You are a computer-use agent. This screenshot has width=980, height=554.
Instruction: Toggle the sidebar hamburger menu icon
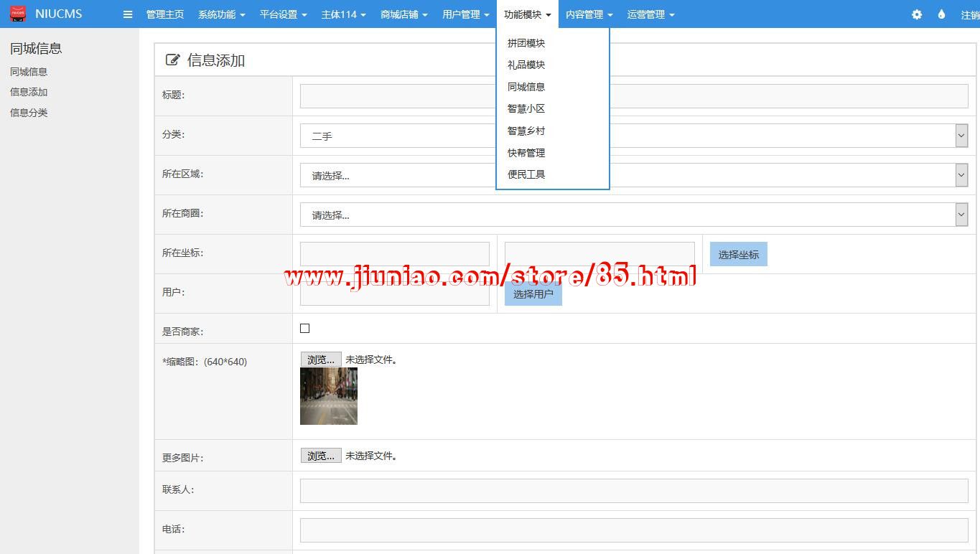(128, 14)
